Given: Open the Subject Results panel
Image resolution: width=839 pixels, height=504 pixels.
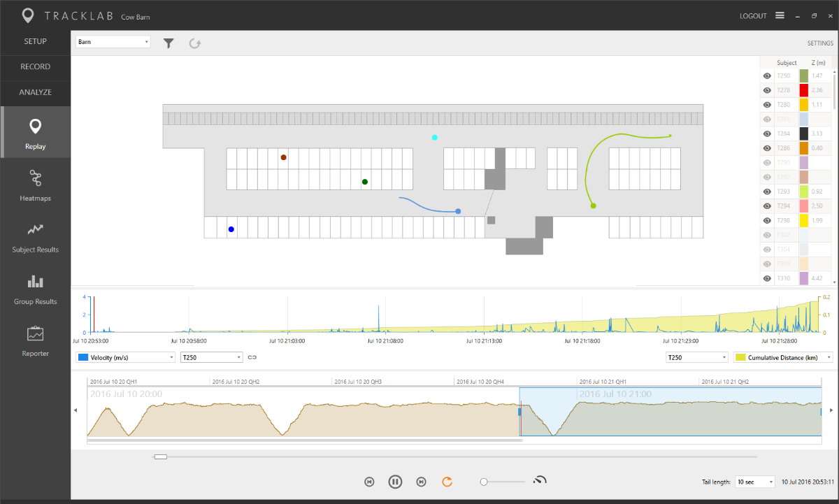Looking at the screenshot, I should click(x=35, y=238).
